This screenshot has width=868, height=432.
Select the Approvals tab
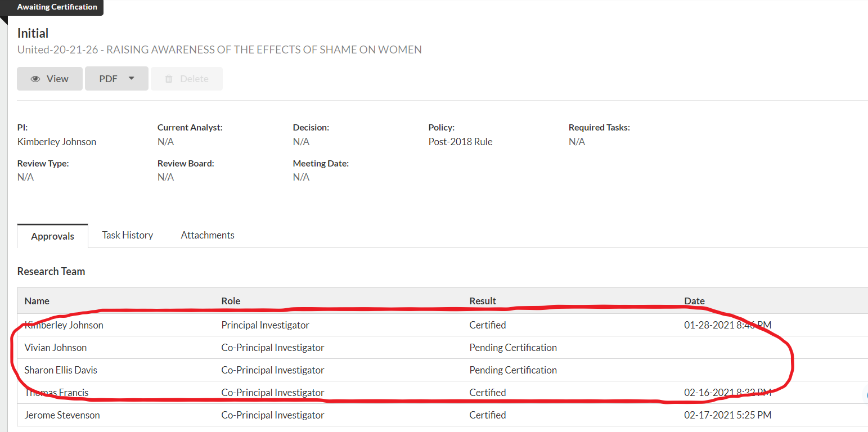pos(53,236)
